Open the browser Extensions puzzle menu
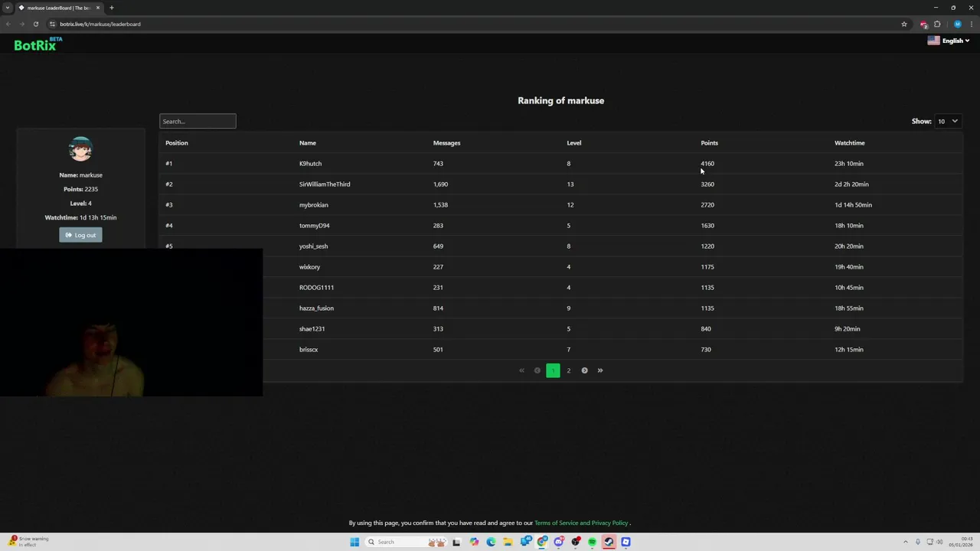The image size is (980, 551). 937,24
